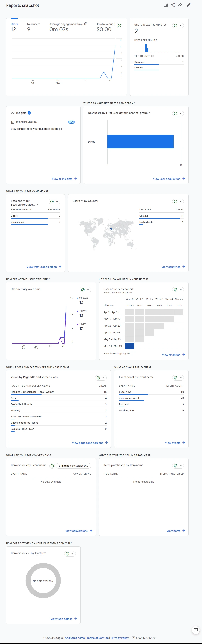Open the edit comparisons icon in header

pyautogui.click(x=166, y=5)
